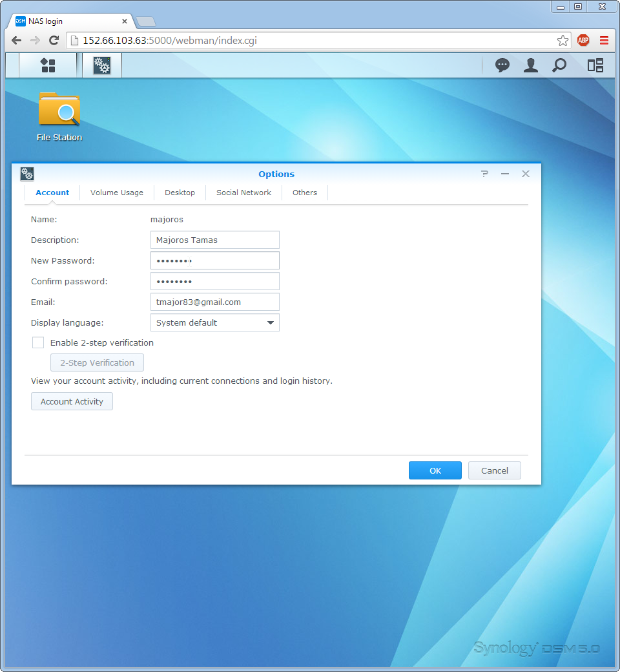Click the Adblock Plus extension icon
620x672 pixels.
[x=583, y=40]
